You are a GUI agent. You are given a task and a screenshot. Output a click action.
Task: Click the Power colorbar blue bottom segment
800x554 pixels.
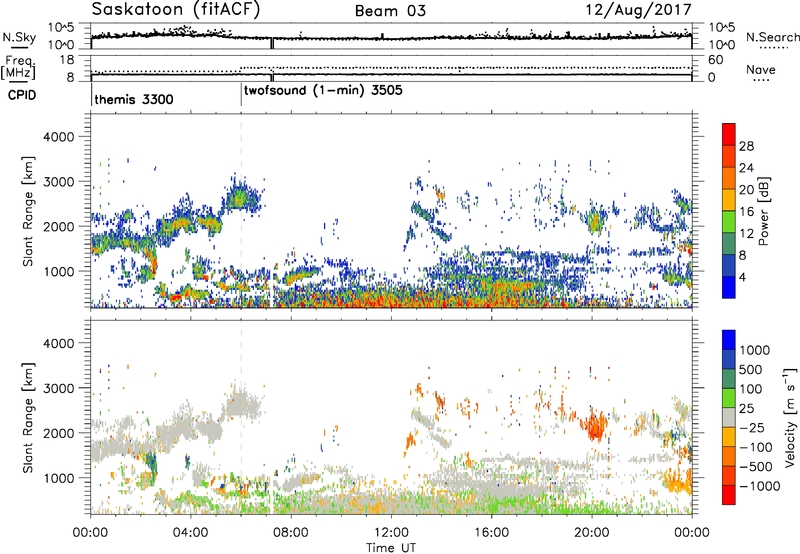pyautogui.click(x=729, y=287)
